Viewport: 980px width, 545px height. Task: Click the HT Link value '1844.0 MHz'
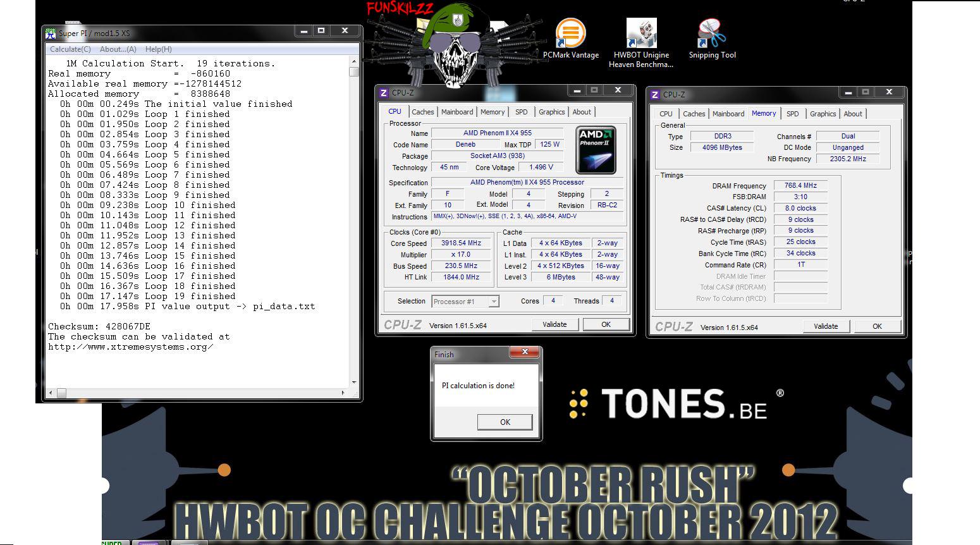461,278
